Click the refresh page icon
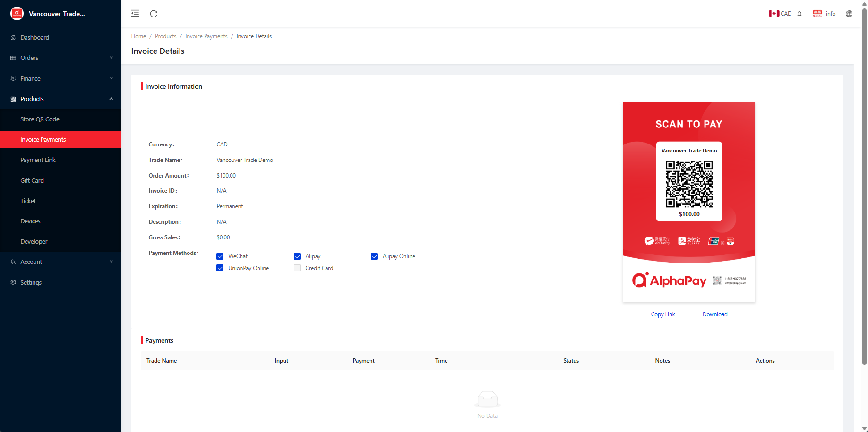 [x=154, y=14]
